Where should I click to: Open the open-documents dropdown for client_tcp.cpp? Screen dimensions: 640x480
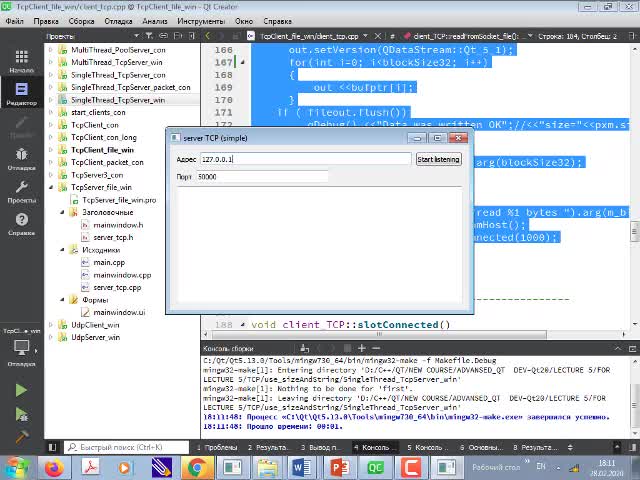[366, 36]
